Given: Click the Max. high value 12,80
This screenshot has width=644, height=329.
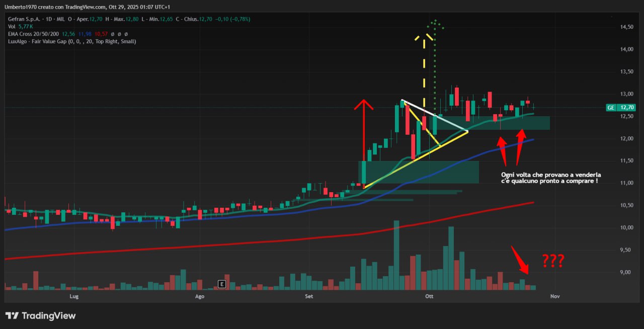Looking at the screenshot, I should (x=132, y=19).
